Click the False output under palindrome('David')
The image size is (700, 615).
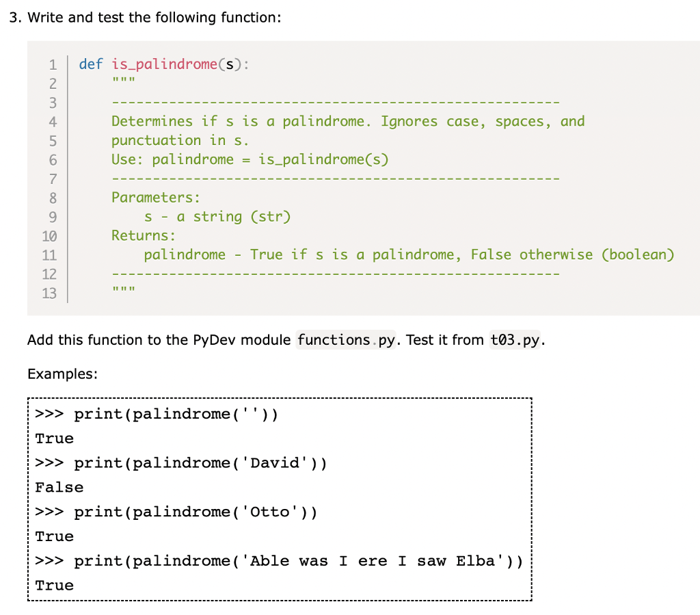[x=59, y=487]
